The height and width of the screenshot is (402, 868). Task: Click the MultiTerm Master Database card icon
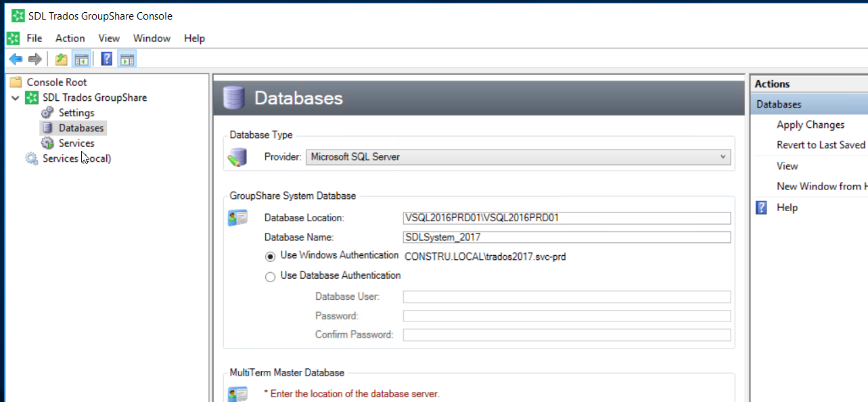[x=237, y=394]
